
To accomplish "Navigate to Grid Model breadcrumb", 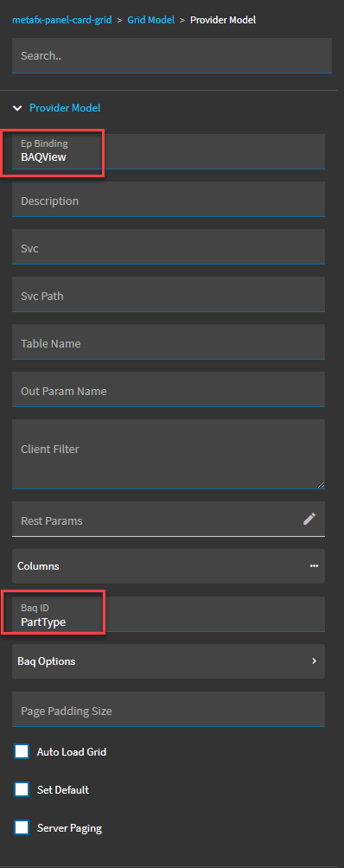I will [x=151, y=20].
